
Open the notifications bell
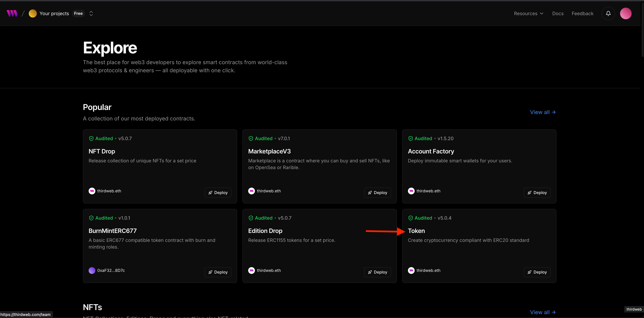point(608,13)
